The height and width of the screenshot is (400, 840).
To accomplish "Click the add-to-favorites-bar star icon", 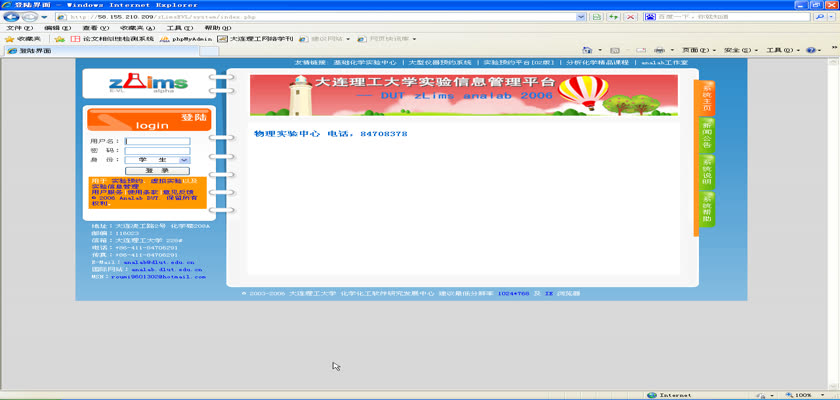I will (59, 39).
